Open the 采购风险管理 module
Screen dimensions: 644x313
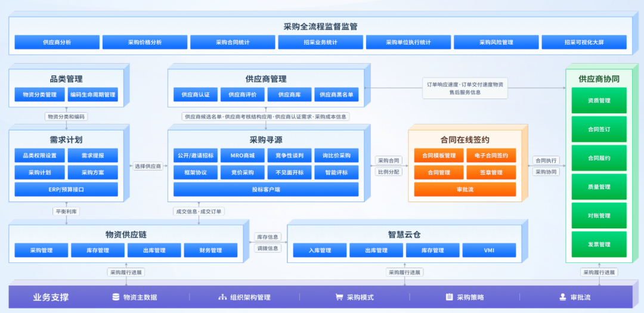click(x=497, y=42)
